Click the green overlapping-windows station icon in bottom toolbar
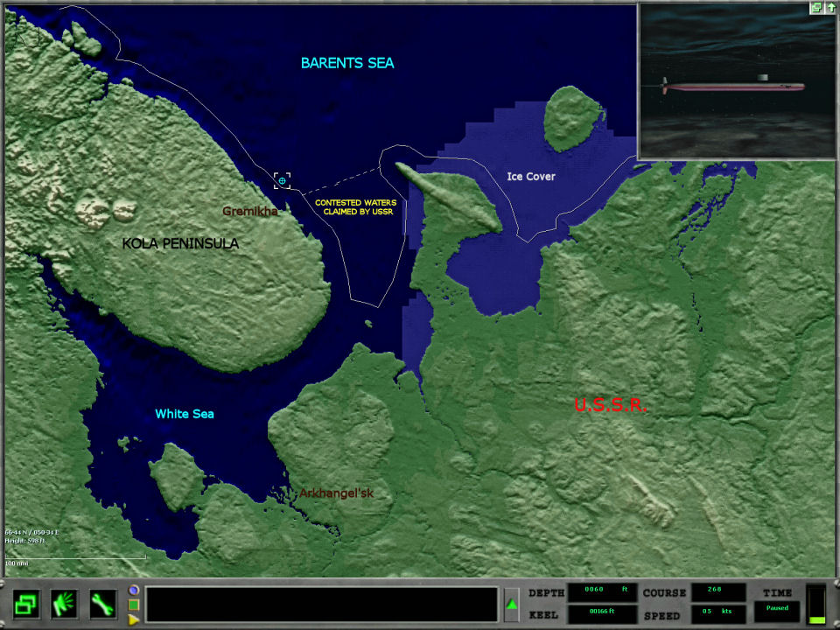Image resolution: width=840 pixels, height=630 pixels. [x=27, y=604]
